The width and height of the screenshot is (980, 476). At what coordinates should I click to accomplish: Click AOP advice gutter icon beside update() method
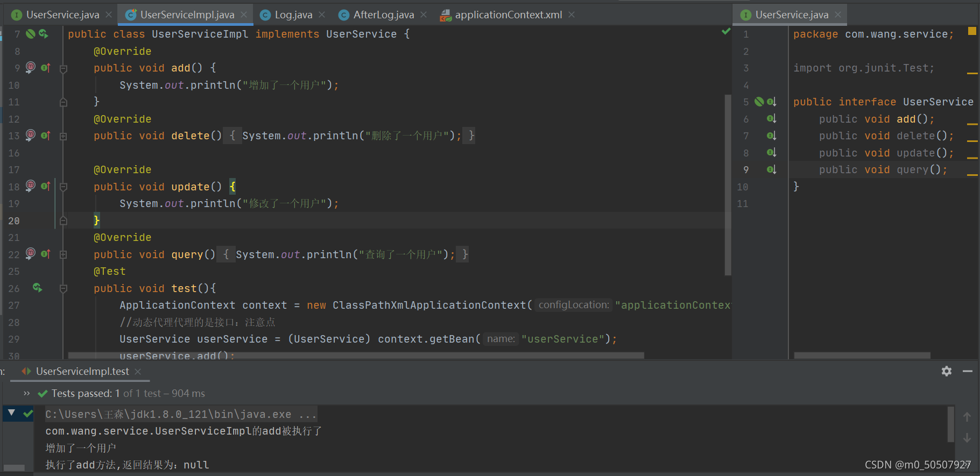31,186
